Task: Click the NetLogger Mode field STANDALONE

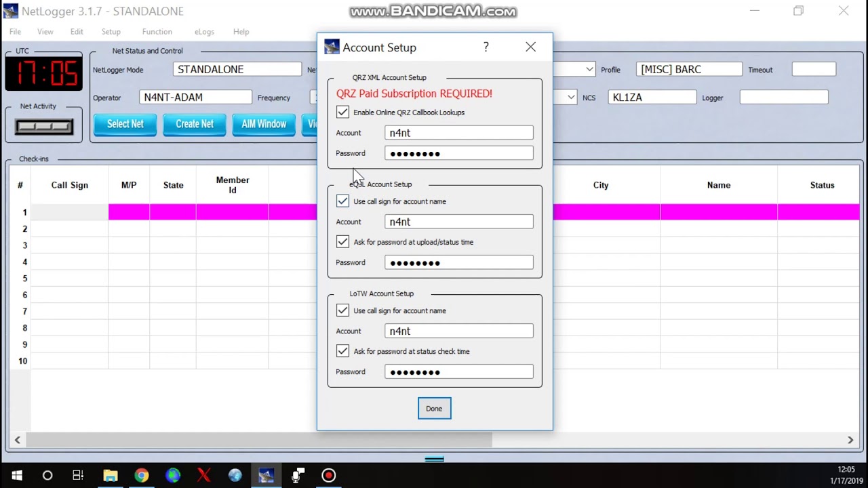Action: click(x=237, y=69)
